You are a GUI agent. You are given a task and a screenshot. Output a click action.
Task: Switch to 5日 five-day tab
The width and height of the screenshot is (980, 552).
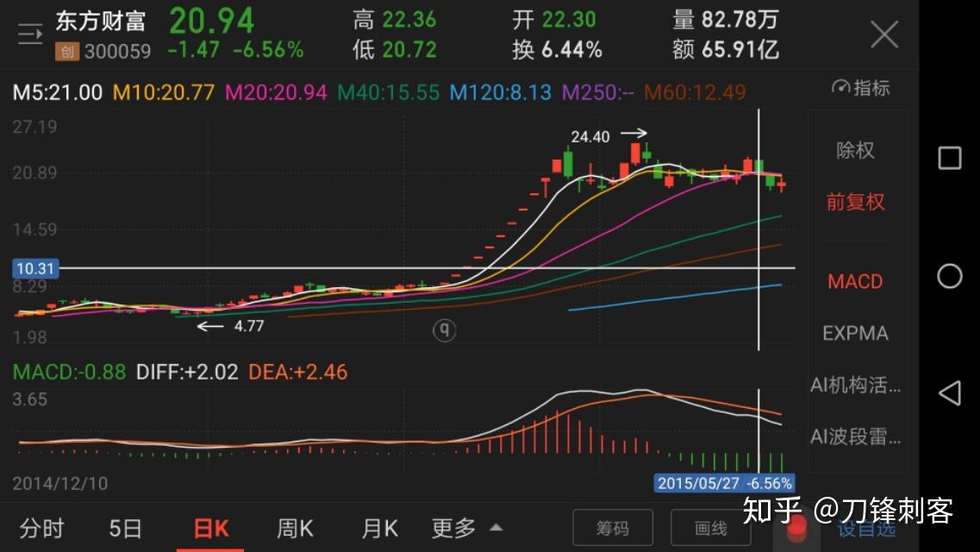(125, 528)
